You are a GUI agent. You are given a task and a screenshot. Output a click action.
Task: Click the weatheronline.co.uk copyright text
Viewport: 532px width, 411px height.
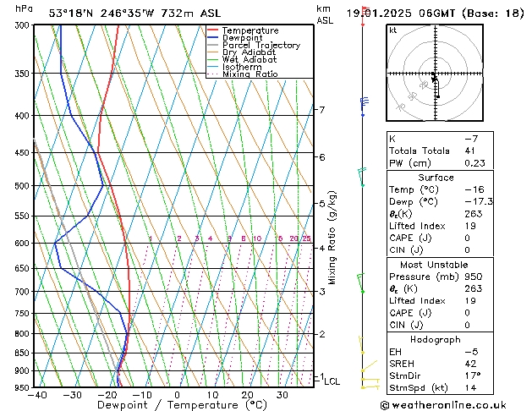coord(443,405)
